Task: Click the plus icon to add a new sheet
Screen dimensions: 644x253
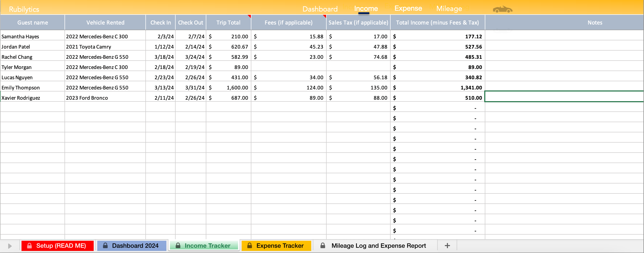Action: pos(447,245)
